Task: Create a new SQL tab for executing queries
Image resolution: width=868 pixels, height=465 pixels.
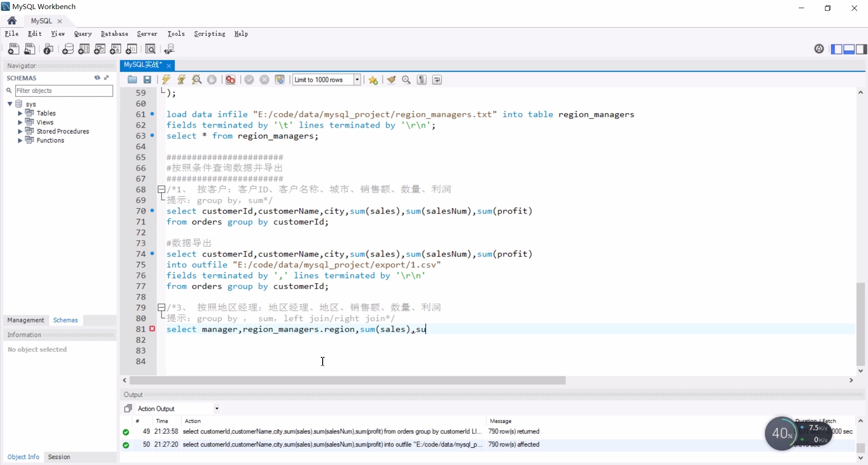Action: (14, 49)
